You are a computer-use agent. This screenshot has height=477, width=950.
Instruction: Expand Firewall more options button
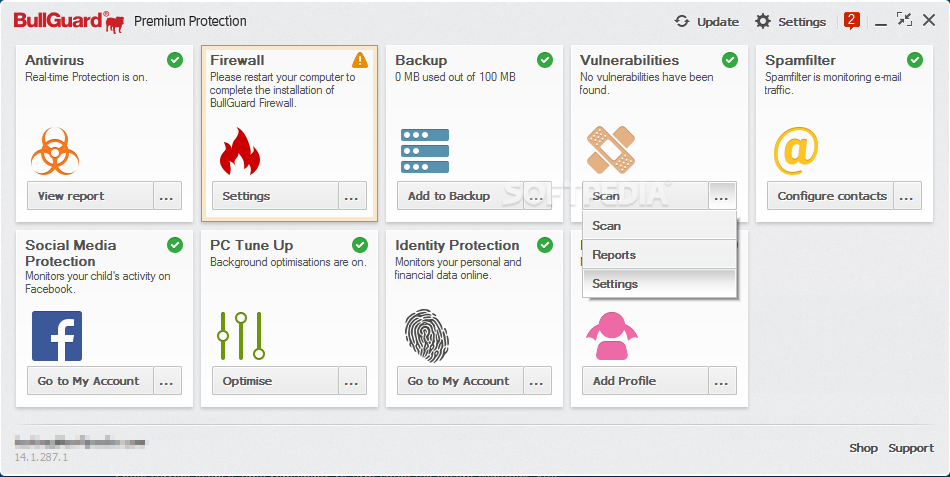[x=352, y=196]
